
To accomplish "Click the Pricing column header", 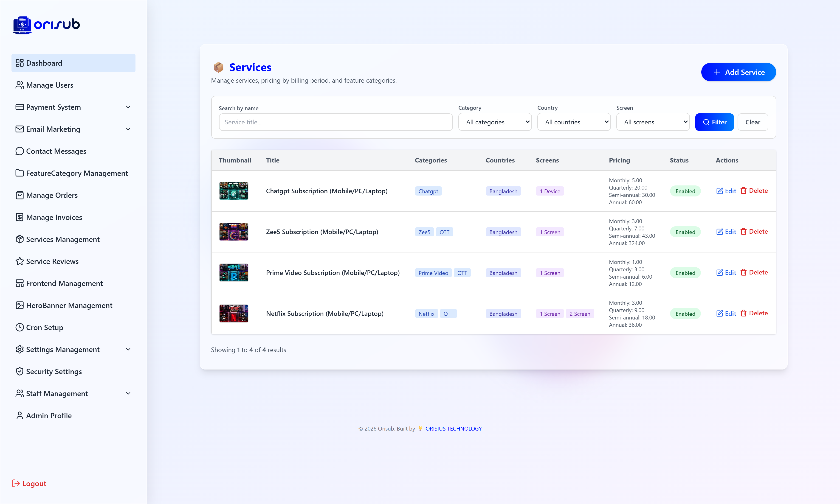I will tap(619, 160).
